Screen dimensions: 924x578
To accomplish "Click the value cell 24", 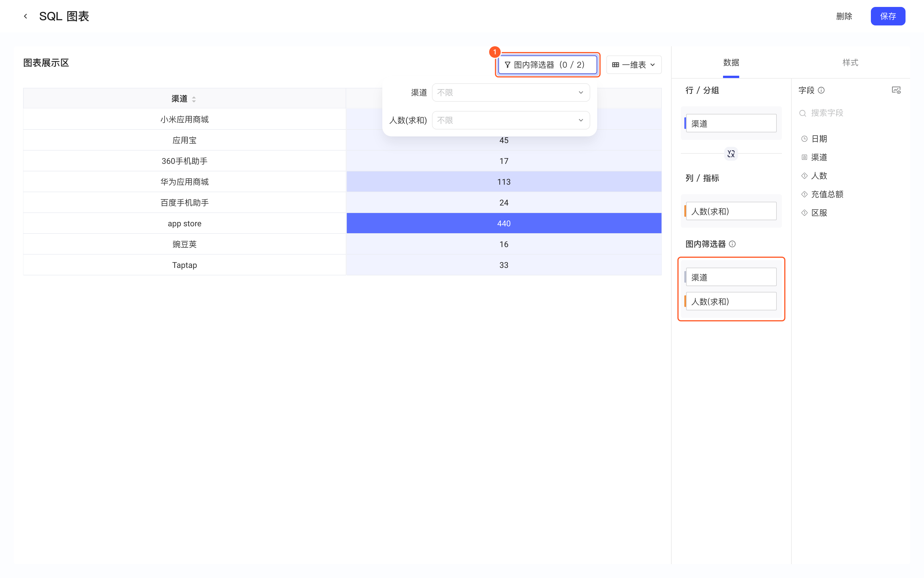I will tap(504, 203).
